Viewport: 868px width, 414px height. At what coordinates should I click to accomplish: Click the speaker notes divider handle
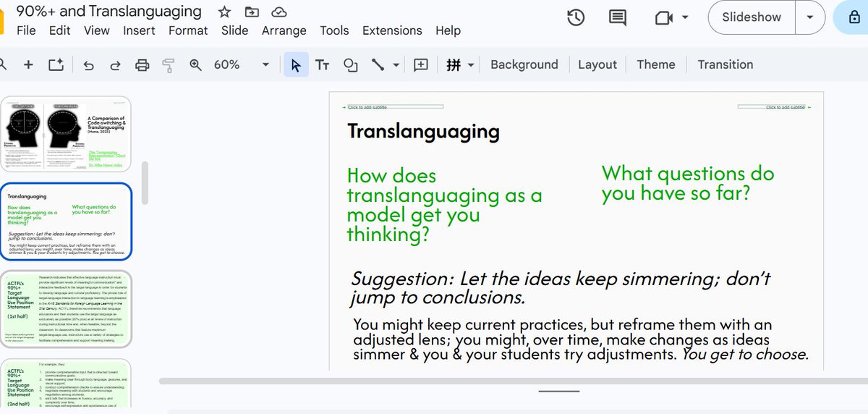(x=559, y=391)
